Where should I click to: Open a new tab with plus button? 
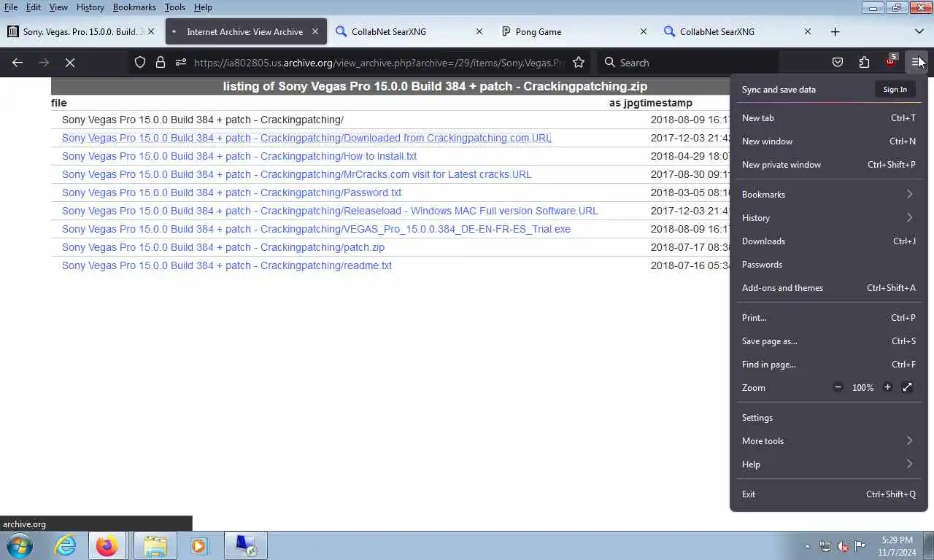(835, 31)
